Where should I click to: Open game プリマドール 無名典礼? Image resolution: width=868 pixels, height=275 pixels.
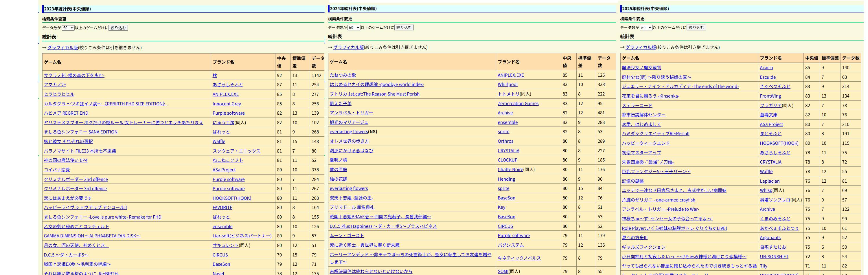352,207
